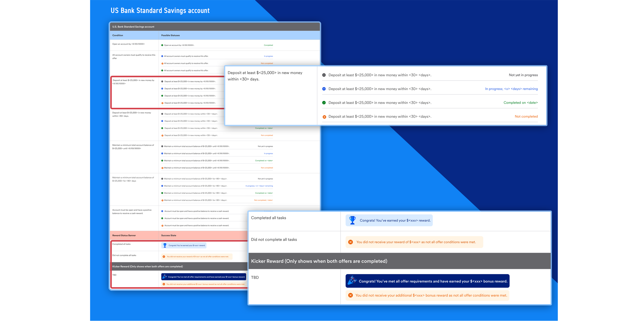Click the orange X icon in the 'All account owners' Not completed row
The image size is (644, 321).
pyautogui.click(x=162, y=63)
